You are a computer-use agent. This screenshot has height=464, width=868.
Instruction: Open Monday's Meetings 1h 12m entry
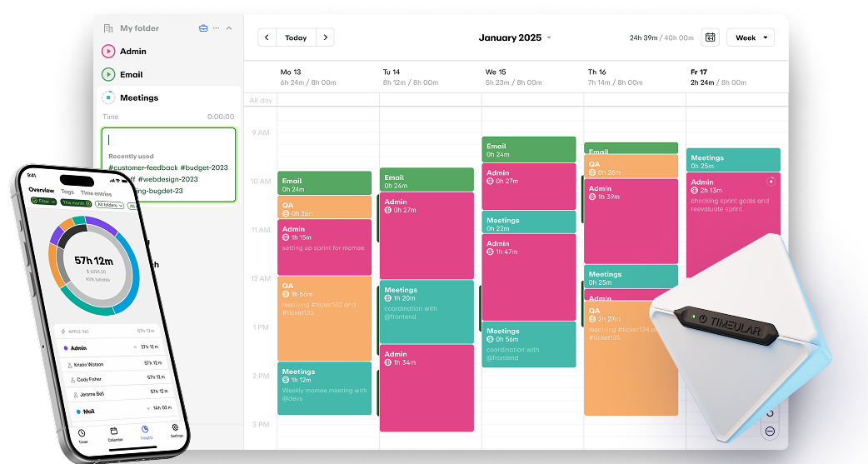[x=324, y=388]
